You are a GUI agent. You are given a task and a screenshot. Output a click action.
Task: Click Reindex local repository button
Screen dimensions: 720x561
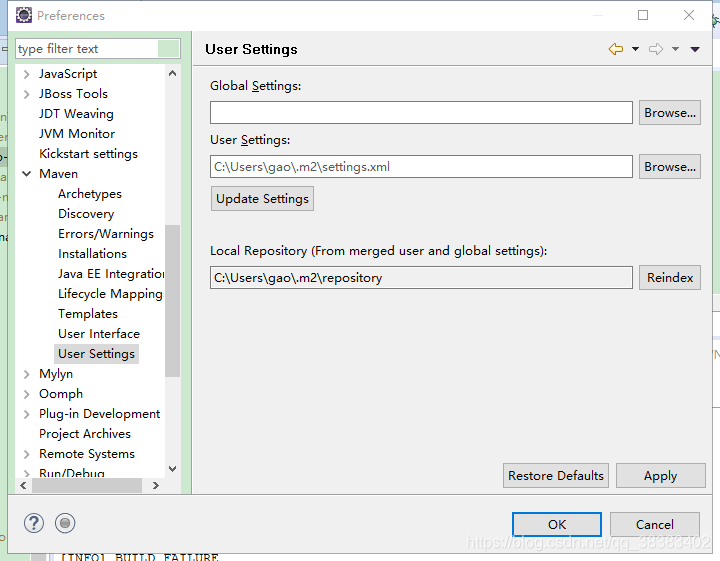tap(669, 278)
